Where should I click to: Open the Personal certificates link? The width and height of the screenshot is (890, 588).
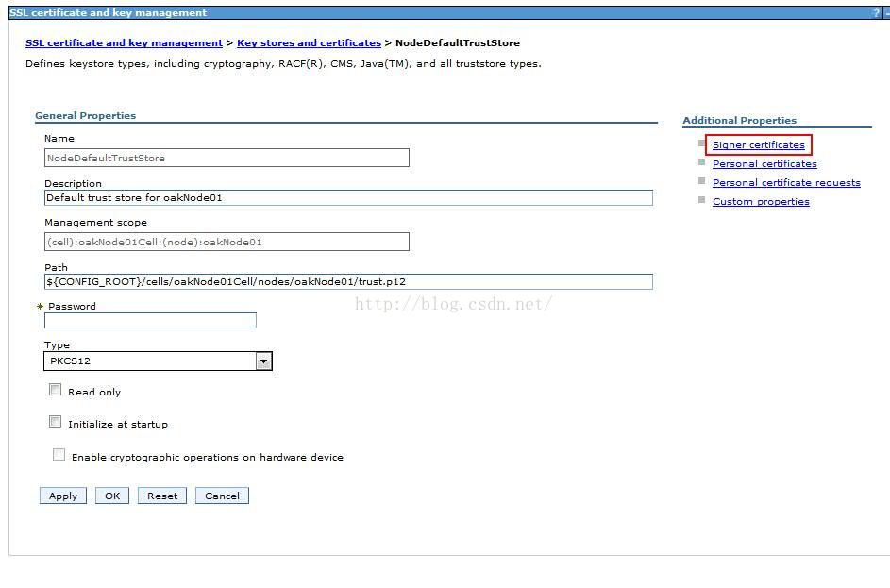click(764, 164)
